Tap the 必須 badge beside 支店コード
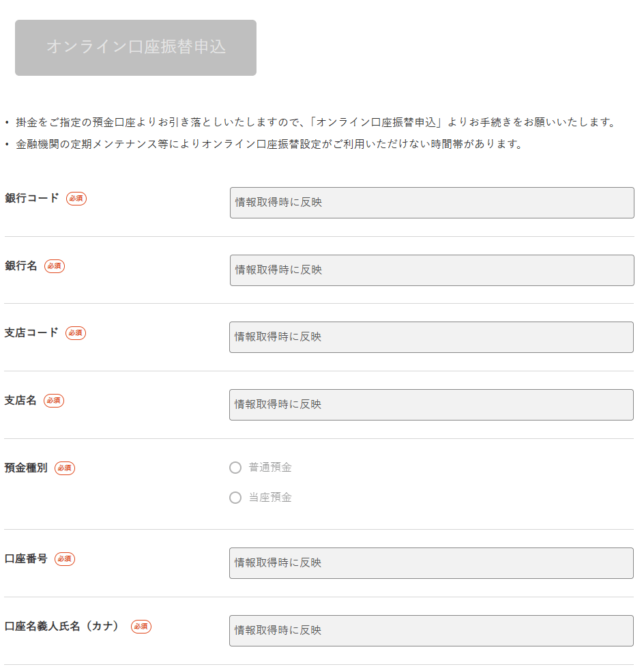 click(76, 333)
